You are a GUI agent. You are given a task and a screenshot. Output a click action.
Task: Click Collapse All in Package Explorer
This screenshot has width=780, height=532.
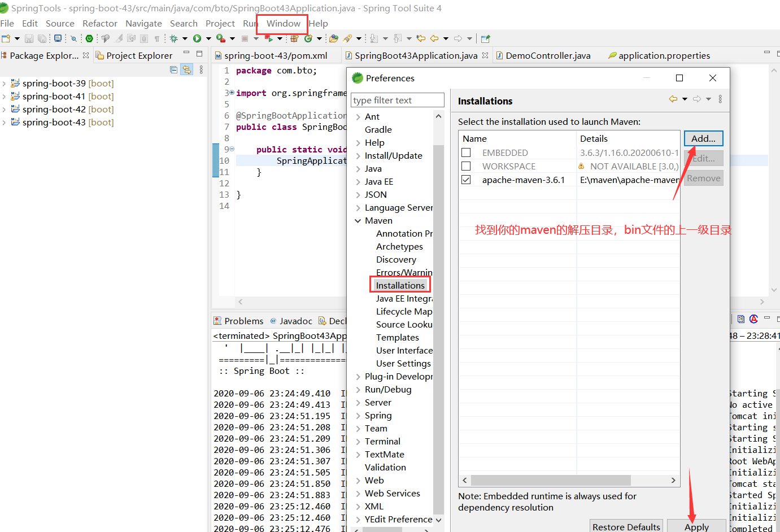pyautogui.click(x=173, y=69)
